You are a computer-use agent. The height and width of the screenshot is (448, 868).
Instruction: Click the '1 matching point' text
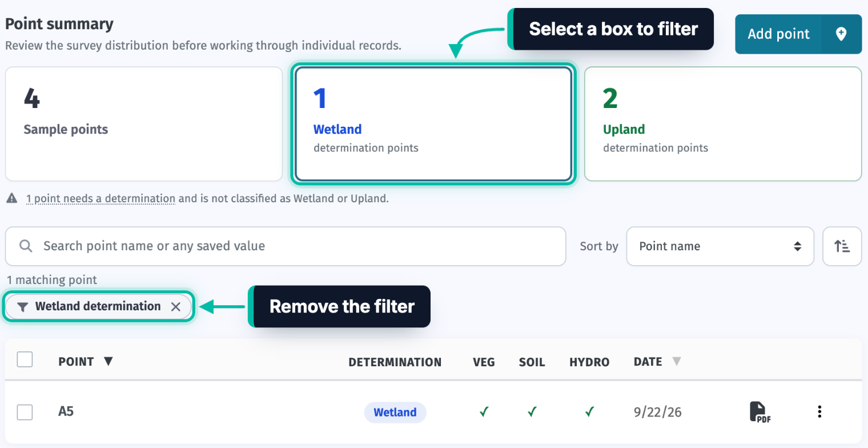pos(52,280)
